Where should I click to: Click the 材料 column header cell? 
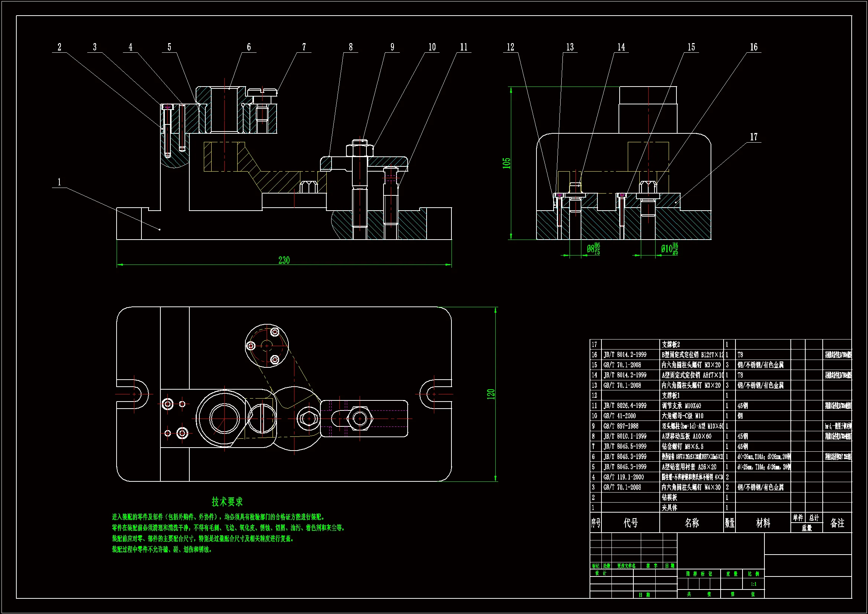763,523
